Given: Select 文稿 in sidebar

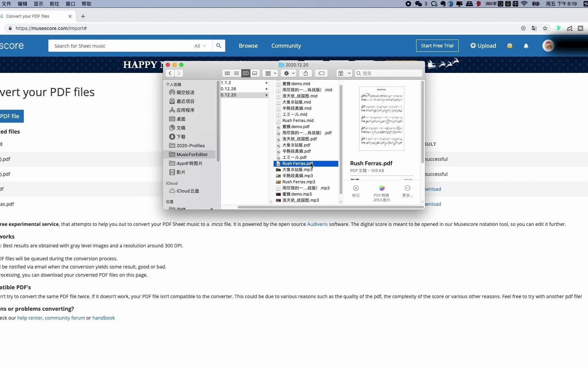Looking at the screenshot, I should pyautogui.click(x=181, y=128).
